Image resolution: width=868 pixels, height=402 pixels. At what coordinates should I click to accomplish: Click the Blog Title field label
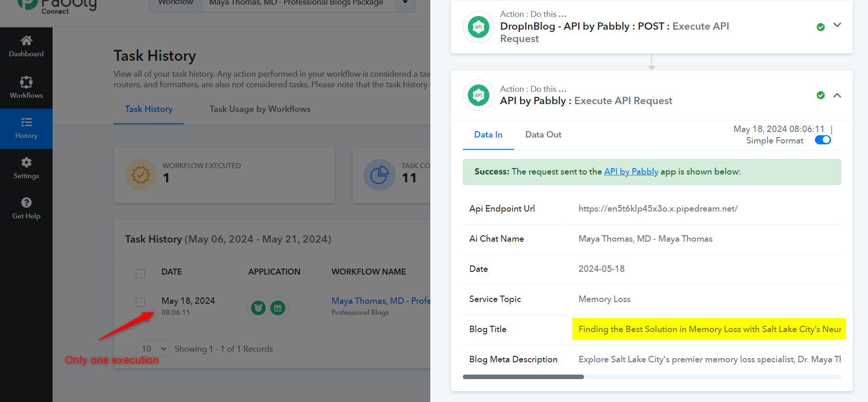click(x=488, y=329)
